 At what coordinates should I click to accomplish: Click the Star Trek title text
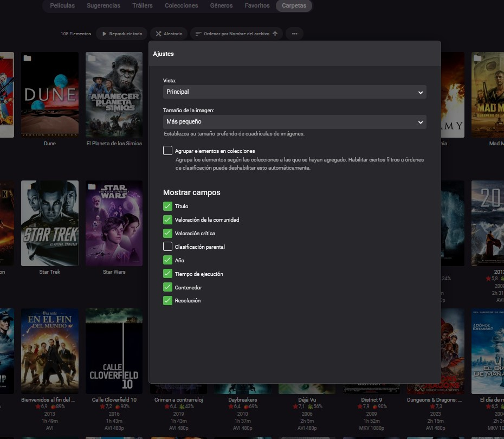50,272
